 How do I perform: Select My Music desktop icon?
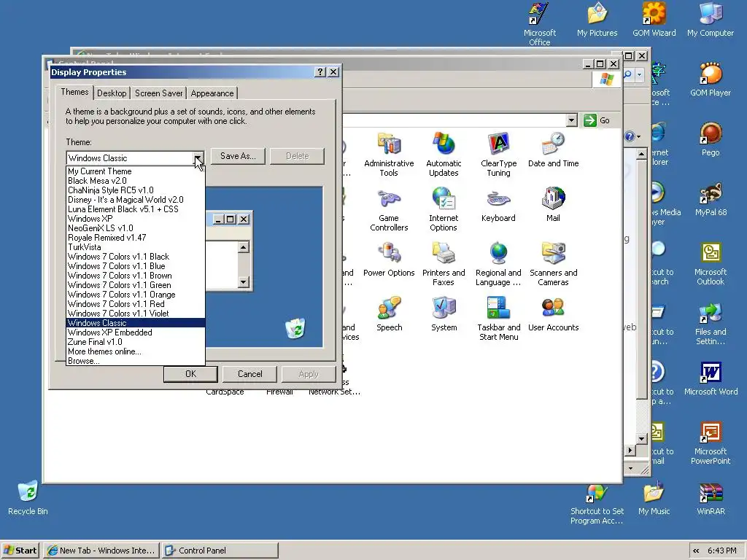click(654, 499)
